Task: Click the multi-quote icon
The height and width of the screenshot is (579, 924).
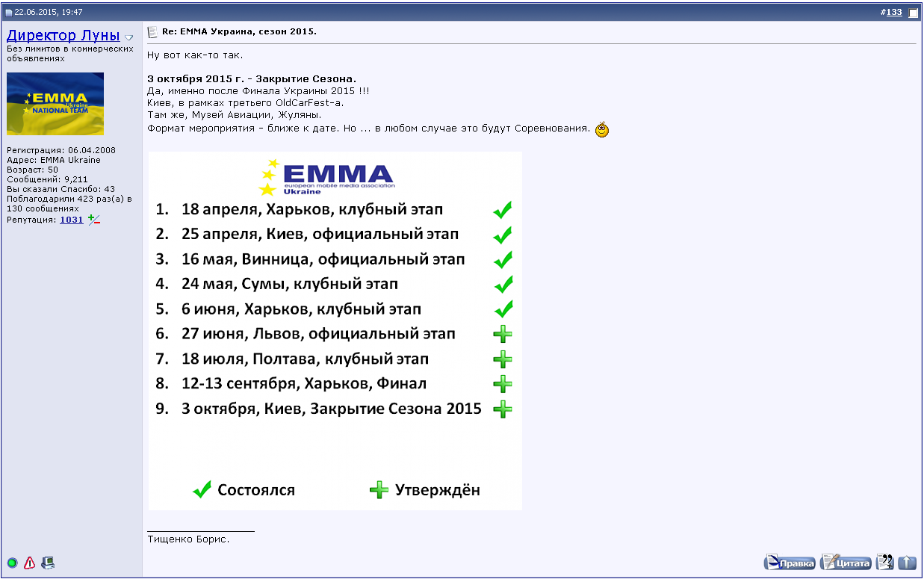Action: (884, 563)
